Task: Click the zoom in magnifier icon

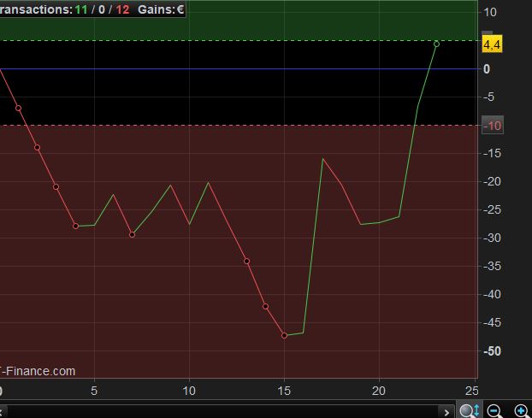Action: coord(522,411)
